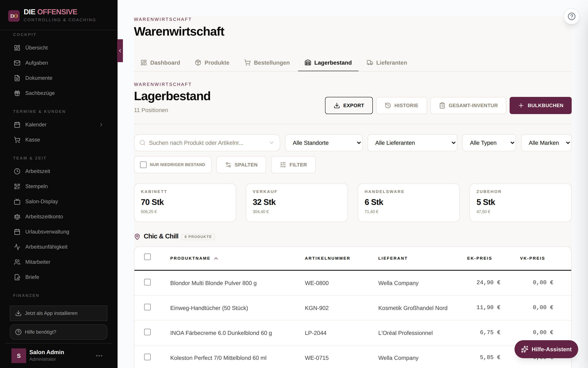Expand the Kalender submenu chevron
The image size is (588, 368).
[x=101, y=125]
